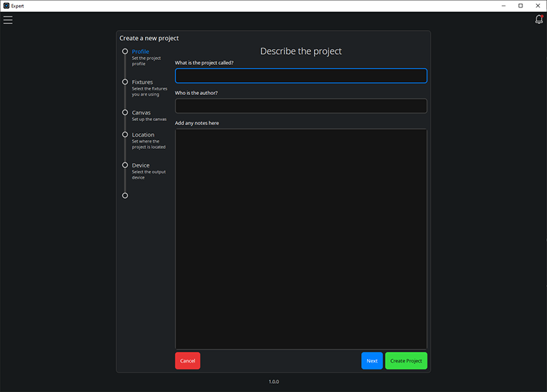The image size is (547, 392).
Task: Click the Profile step circle marker
Action: [124, 51]
